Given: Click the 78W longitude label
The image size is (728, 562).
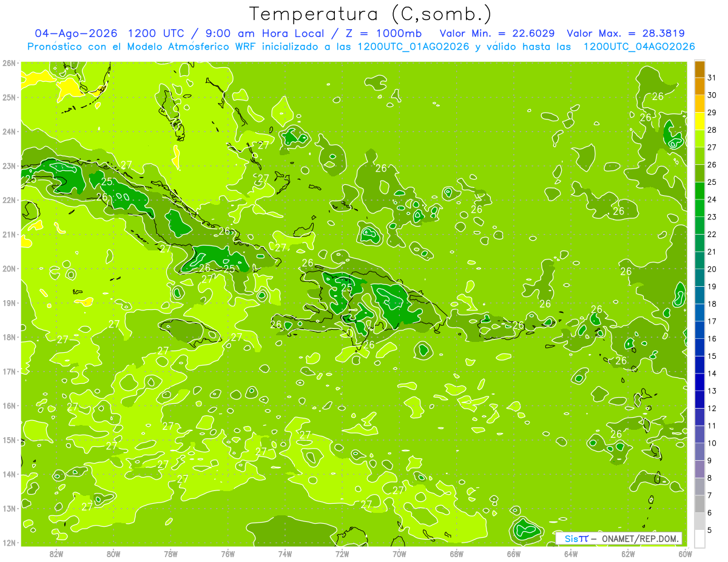Looking at the screenshot, I should click(170, 554).
